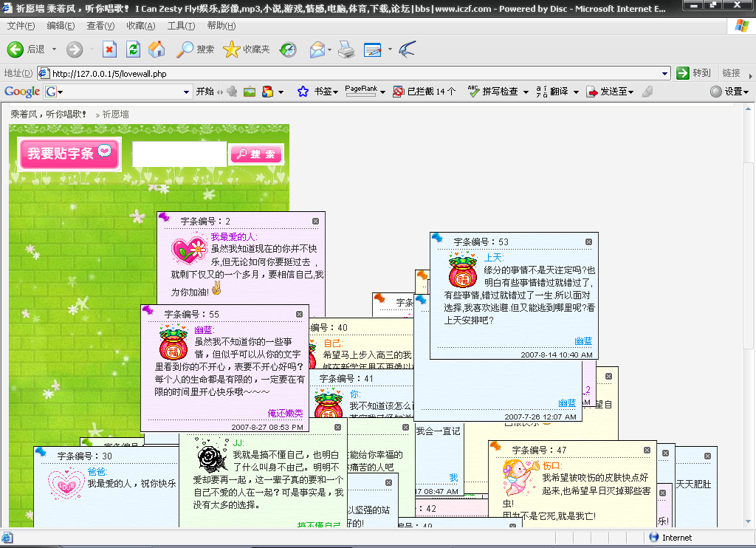The height and width of the screenshot is (548, 756).
Task: Open the 查看(V) menu
Action: coord(100,26)
